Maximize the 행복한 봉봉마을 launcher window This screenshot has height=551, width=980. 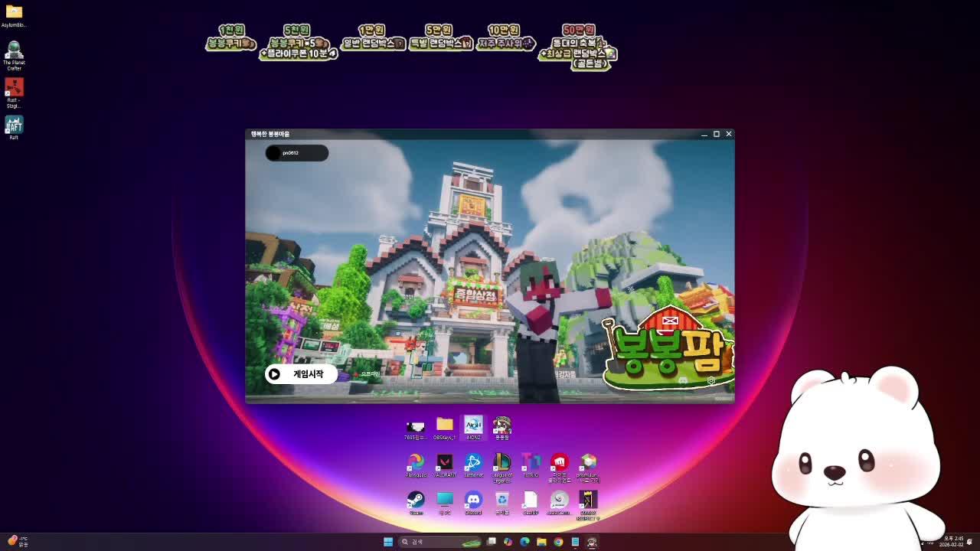(717, 134)
